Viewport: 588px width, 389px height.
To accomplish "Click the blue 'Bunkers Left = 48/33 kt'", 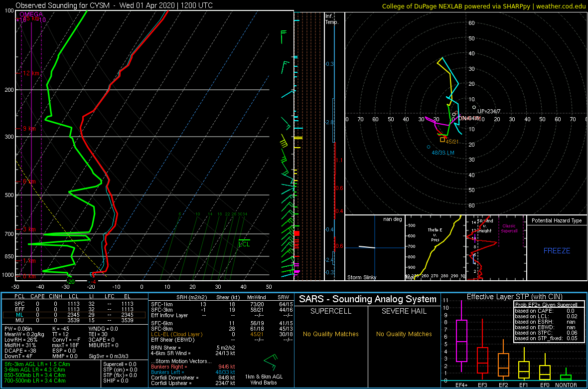I will pos(193,372).
